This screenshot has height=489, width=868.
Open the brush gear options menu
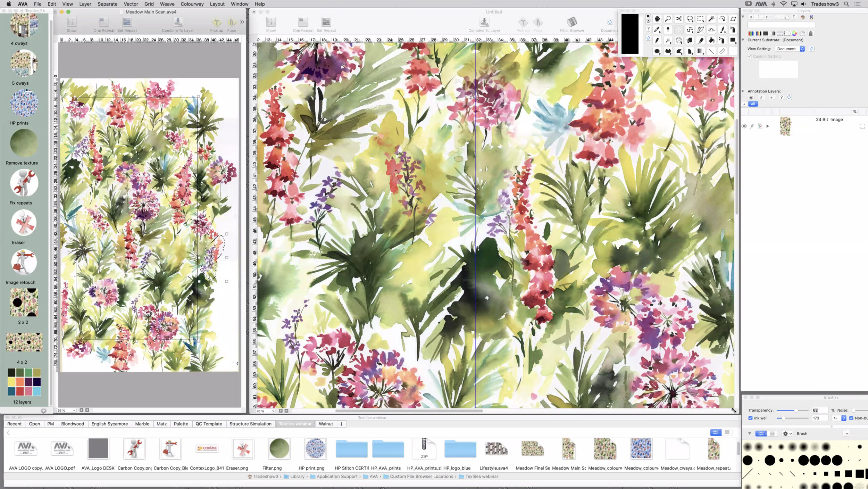(x=787, y=433)
